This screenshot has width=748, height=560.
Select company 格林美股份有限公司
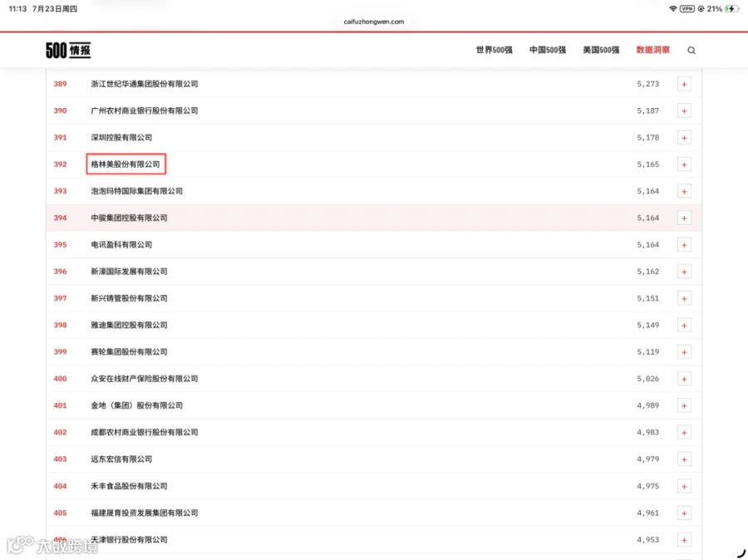(125, 164)
